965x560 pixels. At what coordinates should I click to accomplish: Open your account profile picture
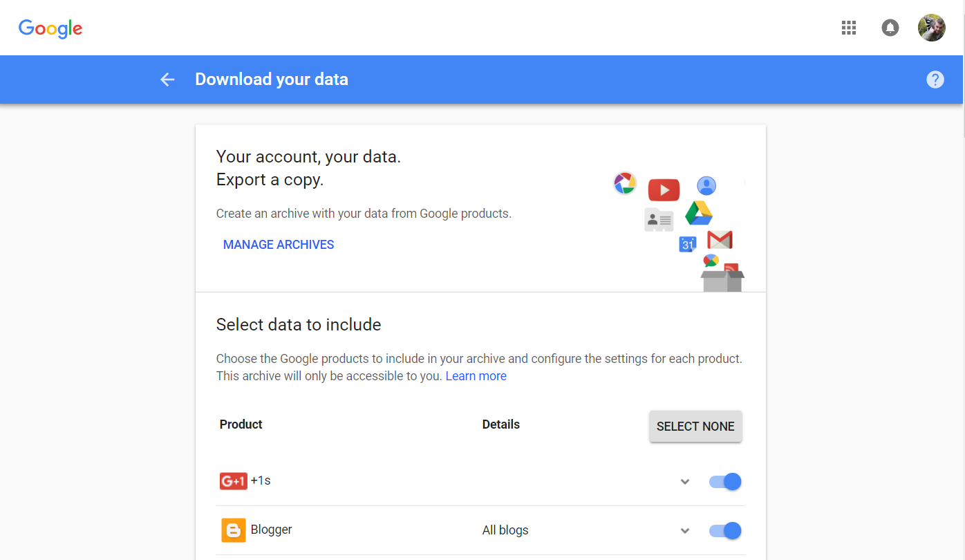tap(931, 28)
